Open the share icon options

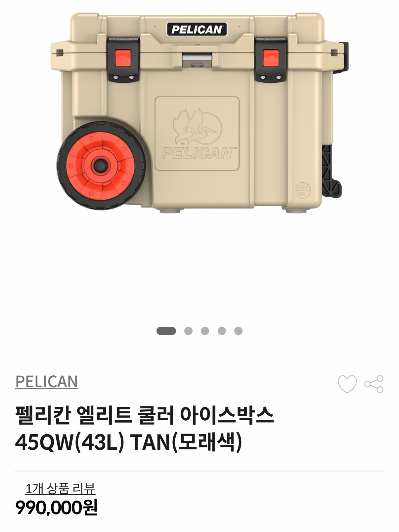click(374, 384)
